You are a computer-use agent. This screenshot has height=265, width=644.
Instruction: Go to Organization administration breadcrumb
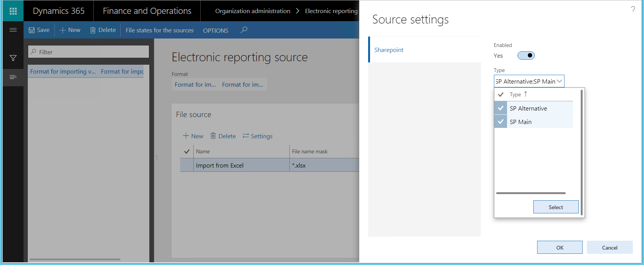(253, 11)
